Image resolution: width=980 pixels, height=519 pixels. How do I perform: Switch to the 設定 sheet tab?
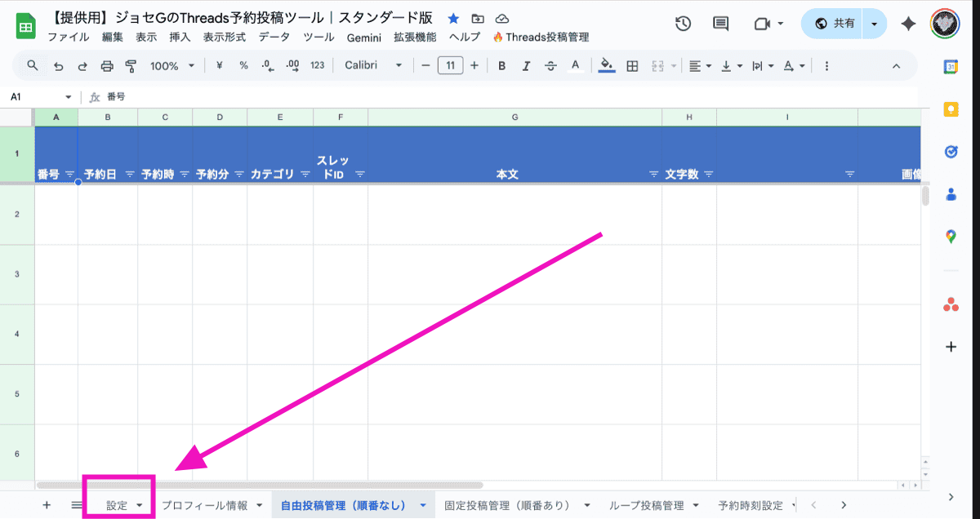click(118, 506)
